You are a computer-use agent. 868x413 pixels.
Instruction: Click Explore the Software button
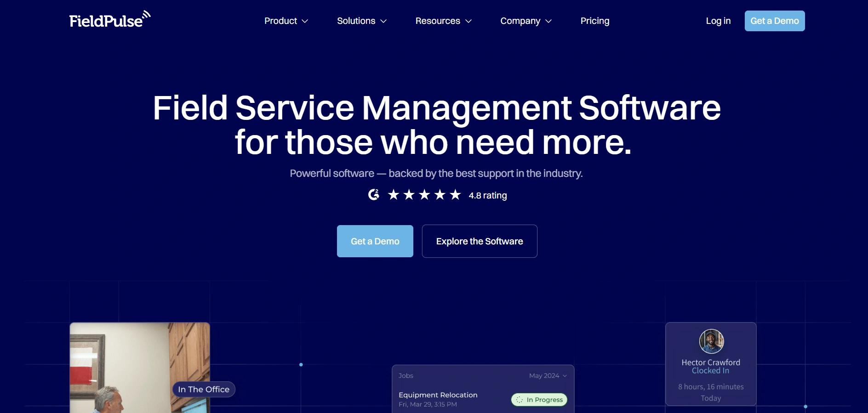(x=480, y=241)
